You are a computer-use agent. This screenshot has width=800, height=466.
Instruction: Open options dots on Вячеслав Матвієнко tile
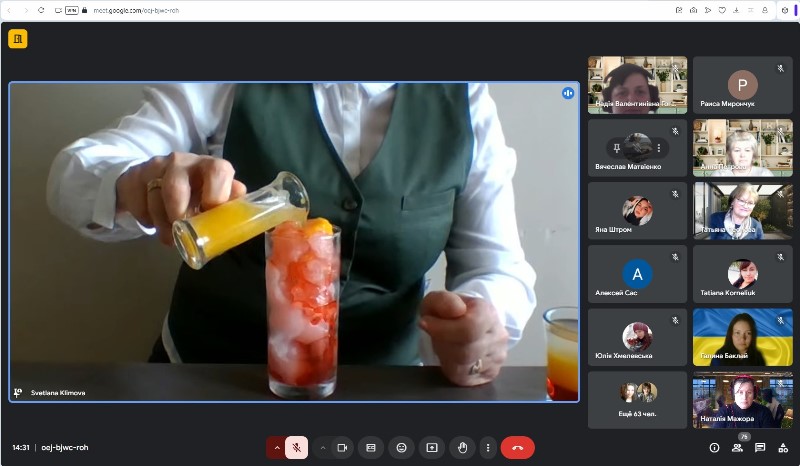pyautogui.click(x=659, y=148)
